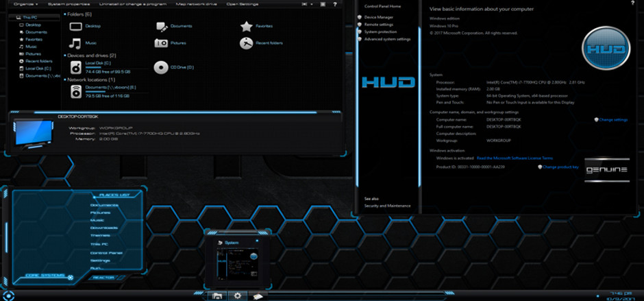The image size is (644, 301).
Task: Click the shield icon beside Remote settings
Action: point(360,25)
